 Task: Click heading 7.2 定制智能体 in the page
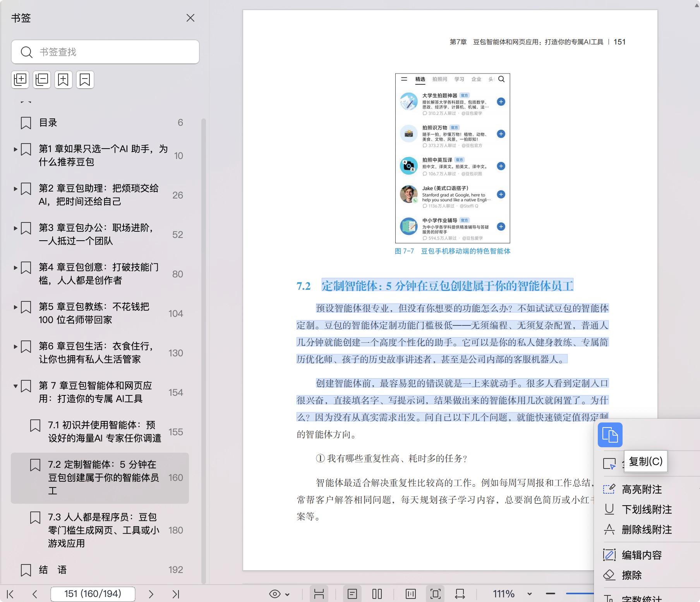[x=435, y=286]
